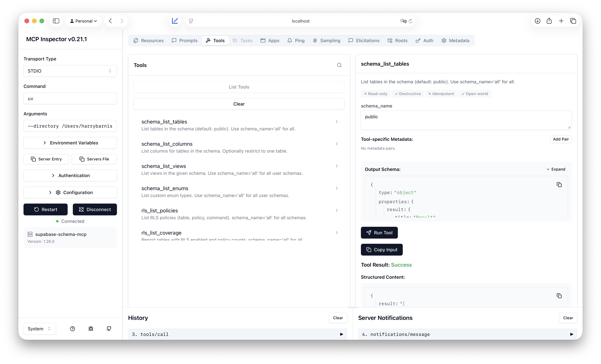Open the bug report icon
Screen dimensions: 601x364
pos(91,329)
